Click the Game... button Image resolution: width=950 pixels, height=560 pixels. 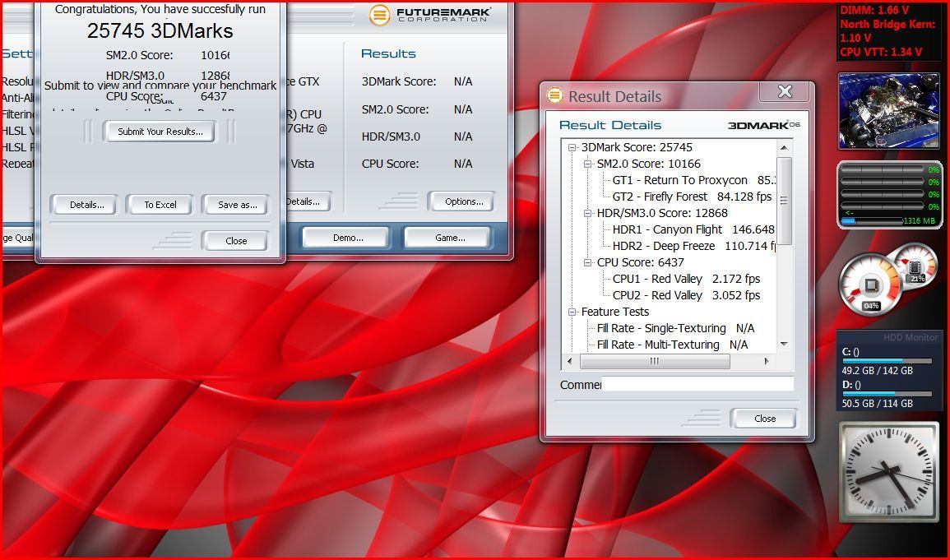click(449, 238)
